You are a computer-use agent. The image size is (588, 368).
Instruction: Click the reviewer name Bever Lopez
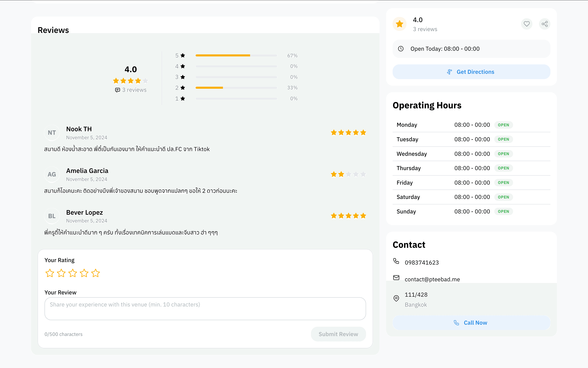coord(85,212)
